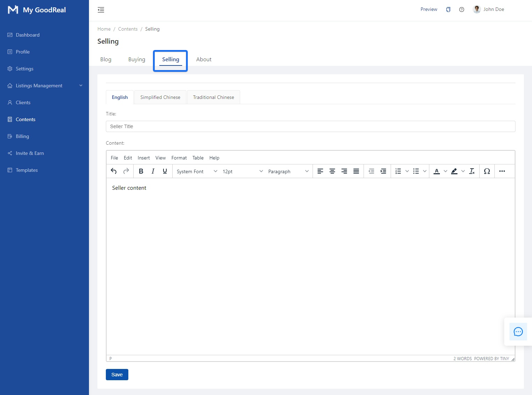Image resolution: width=532 pixels, height=395 pixels.
Task: Open the 12pt font size dropdown
Action: (x=243, y=171)
